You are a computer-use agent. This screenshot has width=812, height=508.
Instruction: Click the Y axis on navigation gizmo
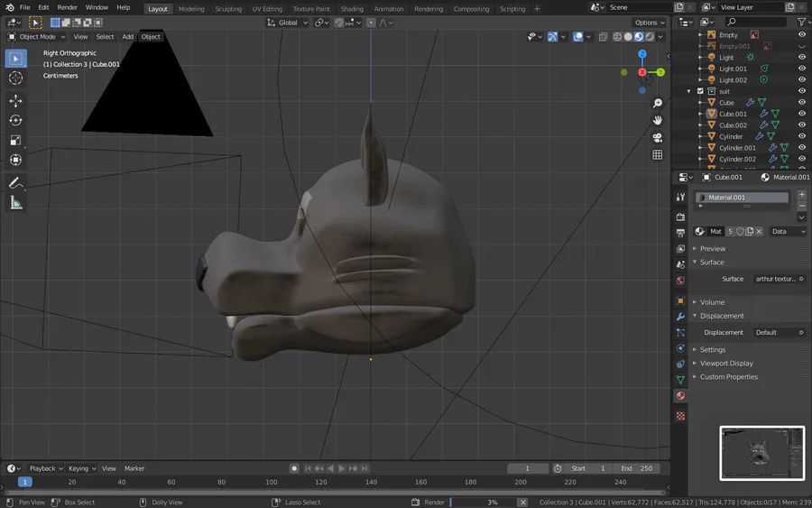pos(660,72)
